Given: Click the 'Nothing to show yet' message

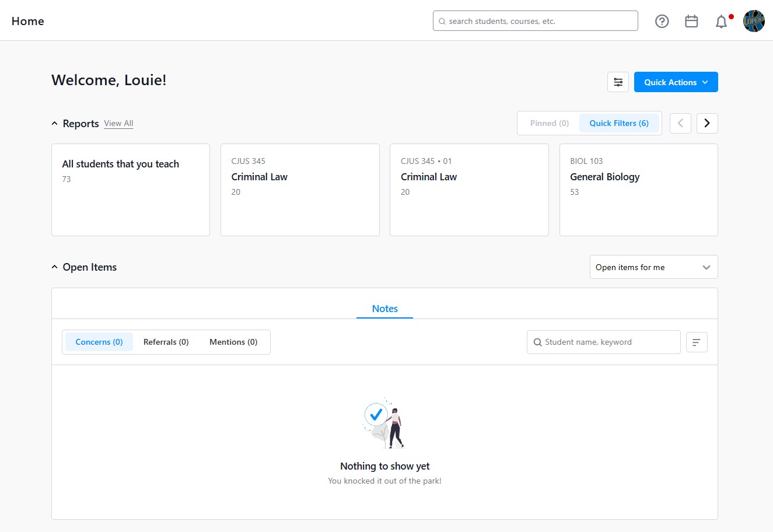Looking at the screenshot, I should (385, 466).
